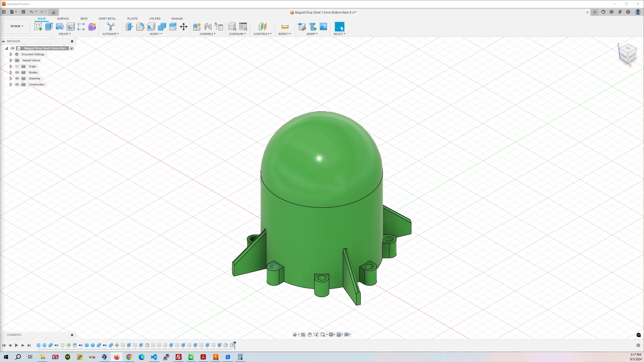Image resolution: width=644 pixels, height=362 pixels.
Task: Select the Press Pull tool
Action: [129, 27]
